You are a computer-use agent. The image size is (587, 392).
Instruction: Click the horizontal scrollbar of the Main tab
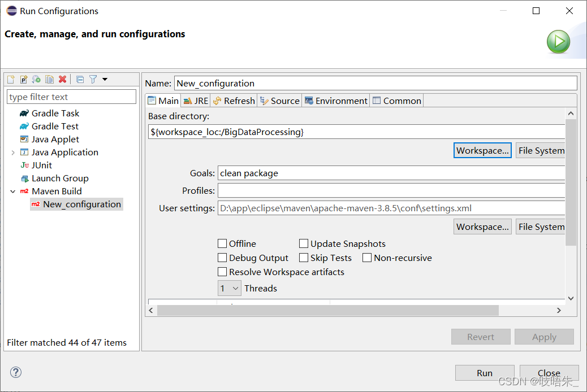328,311
